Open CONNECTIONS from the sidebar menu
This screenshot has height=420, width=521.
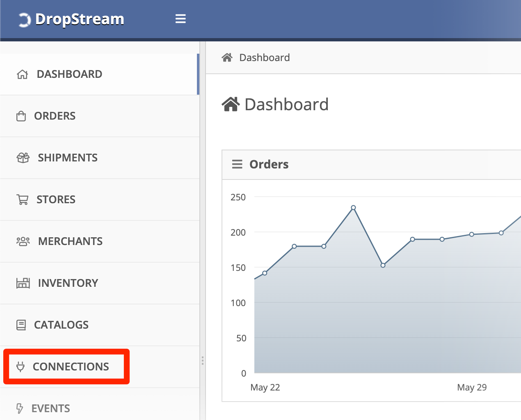71,367
